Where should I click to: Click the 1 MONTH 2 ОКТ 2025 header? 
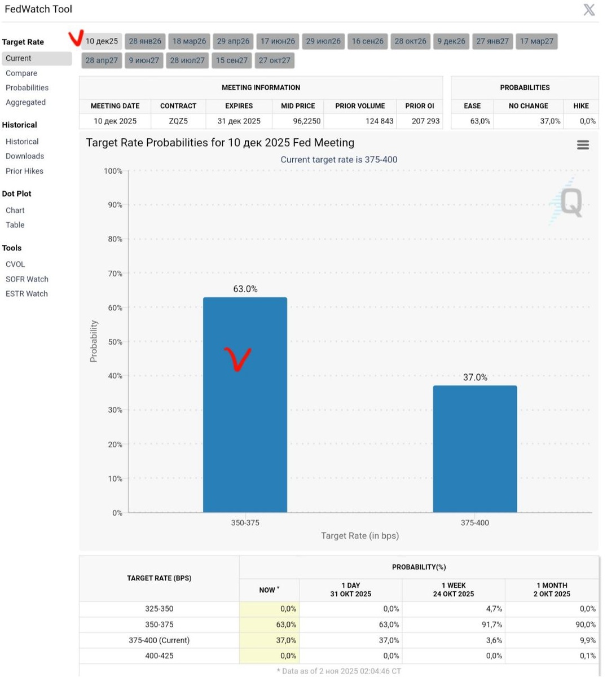pos(552,590)
